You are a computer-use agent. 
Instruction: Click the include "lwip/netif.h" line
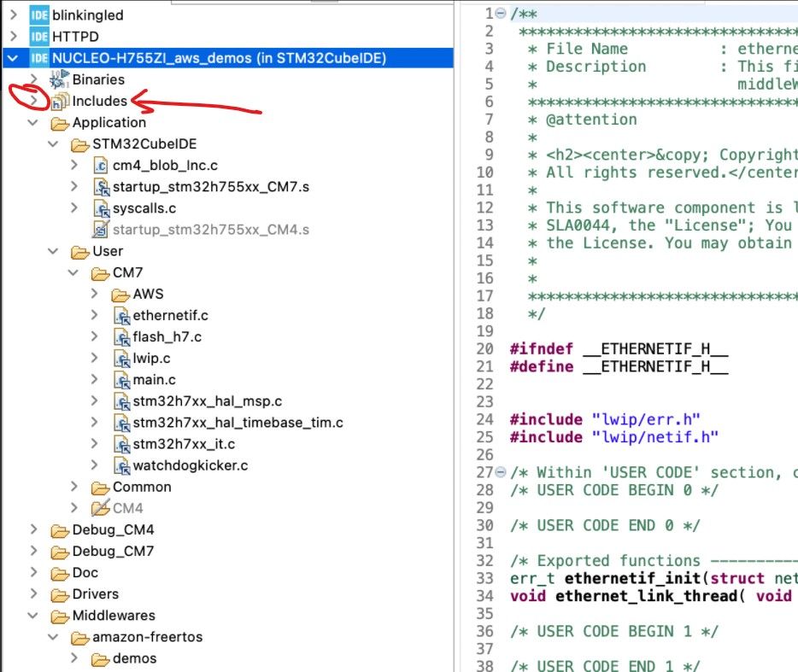pos(614,437)
